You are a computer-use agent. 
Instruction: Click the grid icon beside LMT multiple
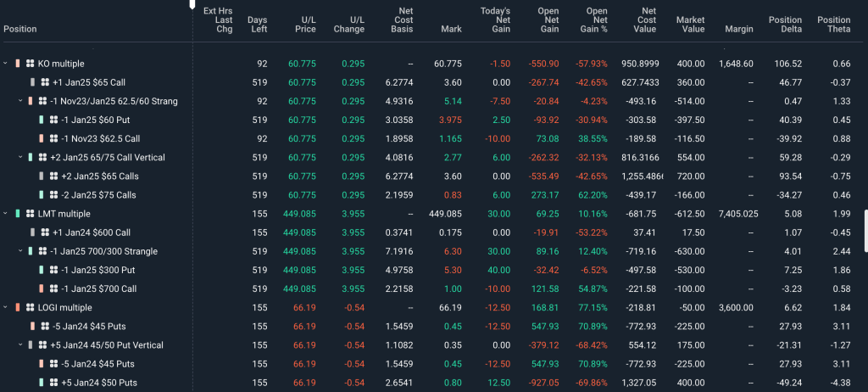point(30,214)
